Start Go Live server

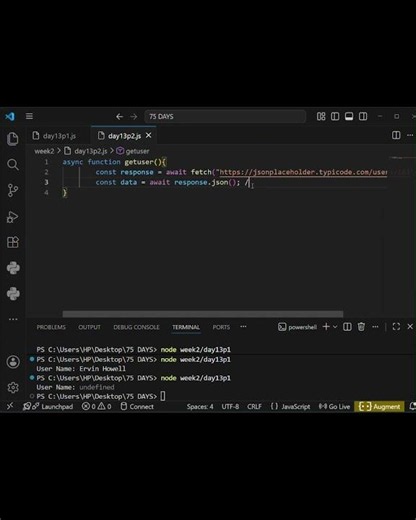click(334, 407)
